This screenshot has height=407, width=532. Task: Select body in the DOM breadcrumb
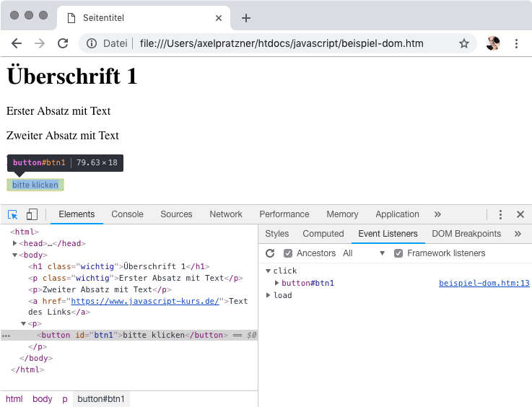click(42, 399)
